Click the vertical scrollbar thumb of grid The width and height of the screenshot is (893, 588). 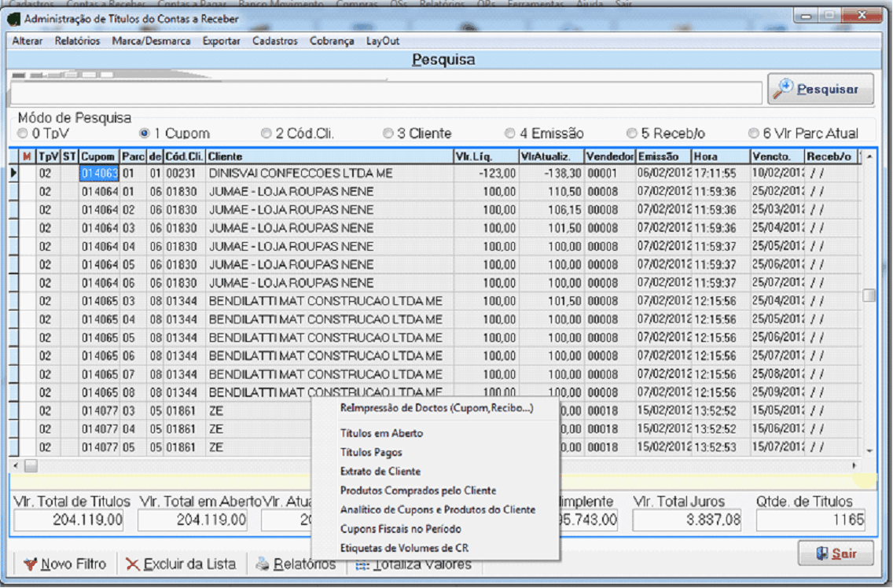869,296
